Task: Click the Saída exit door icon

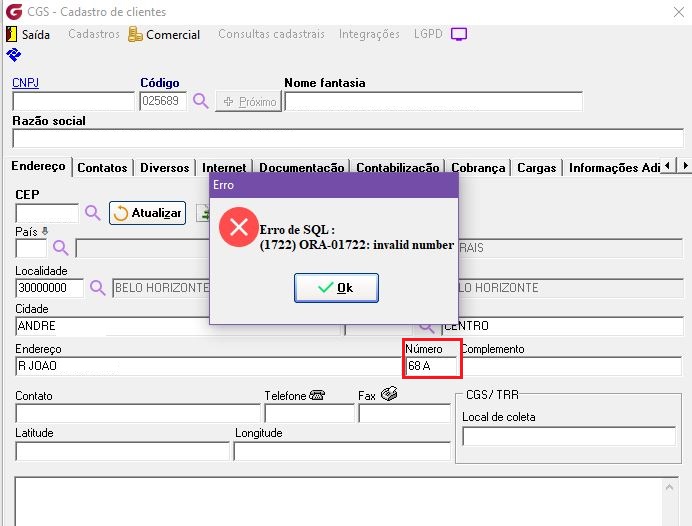Action: tap(11, 34)
